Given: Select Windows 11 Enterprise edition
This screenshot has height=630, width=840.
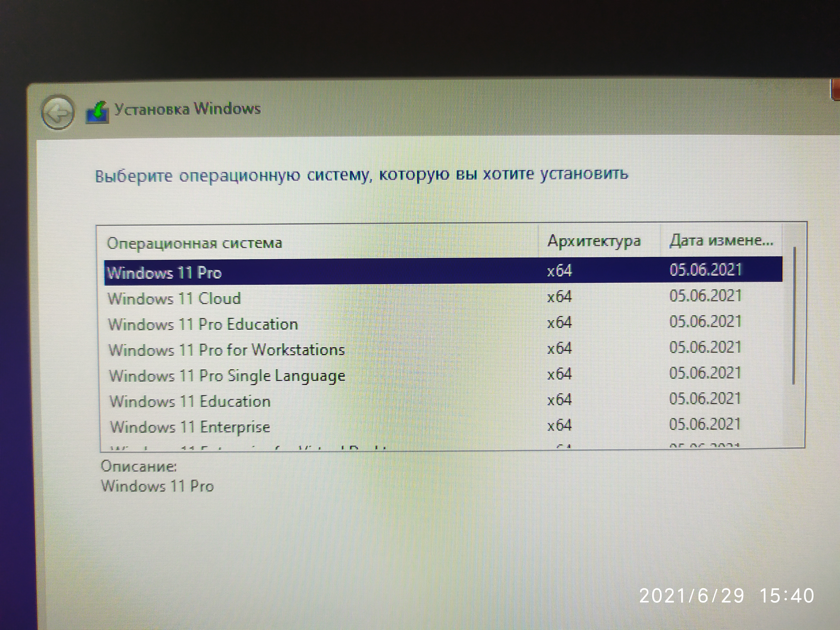Looking at the screenshot, I should [x=190, y=427].
